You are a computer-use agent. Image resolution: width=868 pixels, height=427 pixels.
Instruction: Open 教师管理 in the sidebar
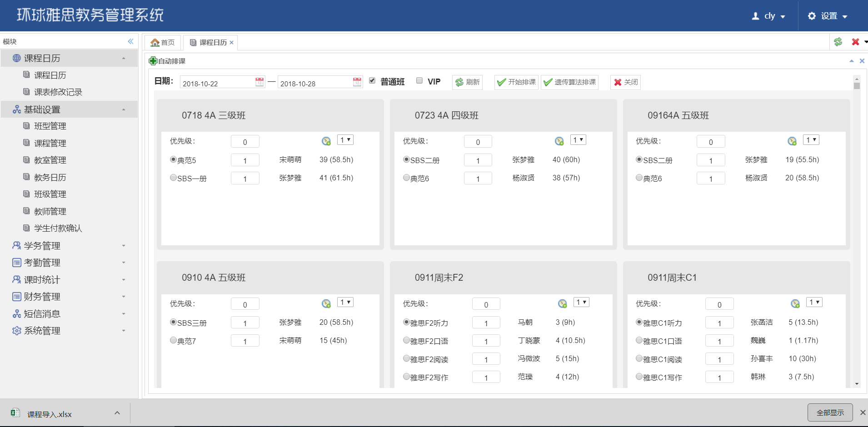(x=50, y=211)
